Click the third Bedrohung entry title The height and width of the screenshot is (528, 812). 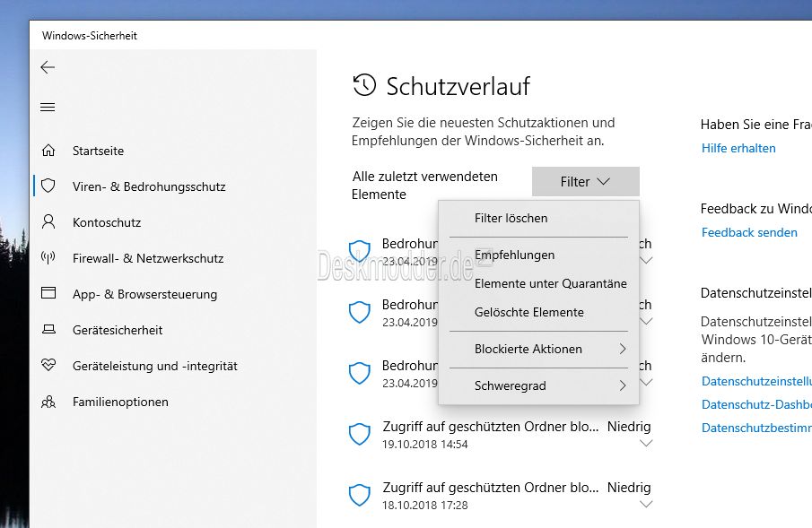(x=410, y=366)
